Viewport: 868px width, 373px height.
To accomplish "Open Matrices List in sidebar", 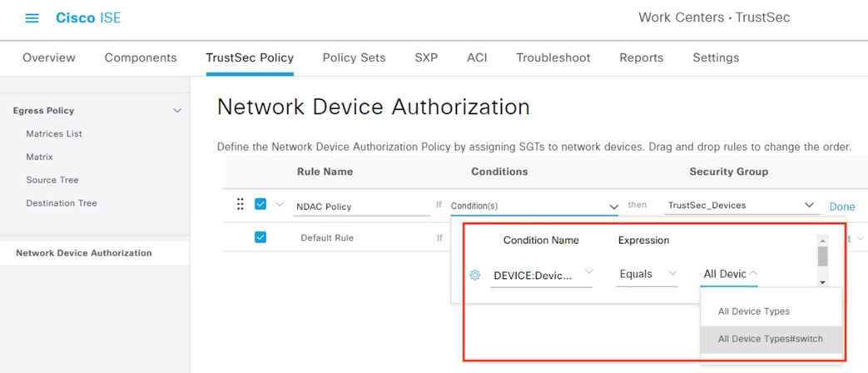I will pyautogui.click(x=54, y=133).
